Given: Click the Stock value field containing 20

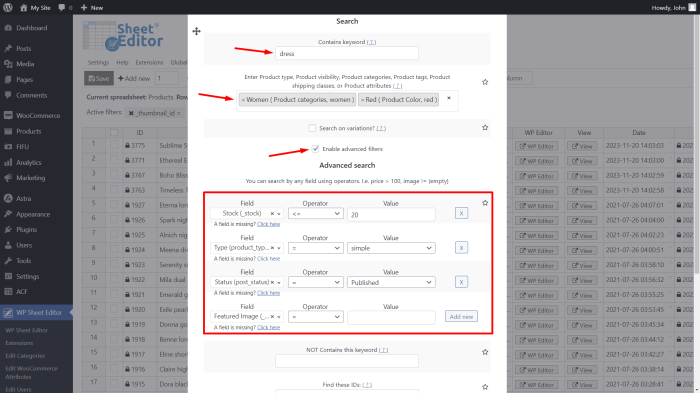Looking at the screenshot, I should [x=391, y=214].
